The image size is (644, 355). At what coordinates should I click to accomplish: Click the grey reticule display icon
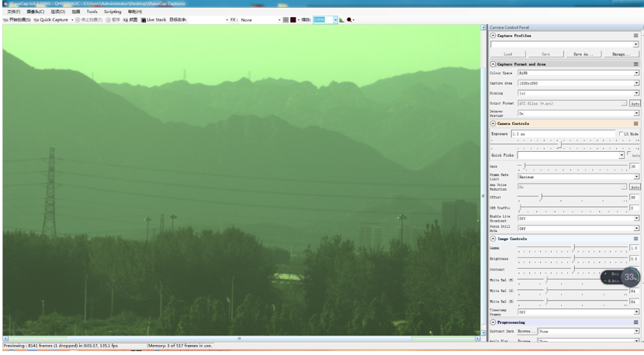pos(286,19)
